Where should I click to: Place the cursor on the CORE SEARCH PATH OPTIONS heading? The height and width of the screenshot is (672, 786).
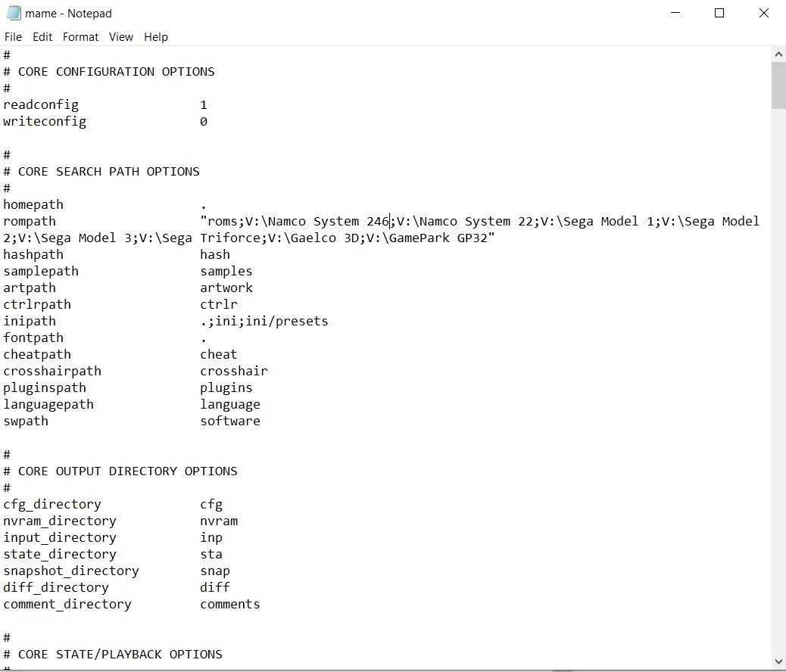coord(108,172)
